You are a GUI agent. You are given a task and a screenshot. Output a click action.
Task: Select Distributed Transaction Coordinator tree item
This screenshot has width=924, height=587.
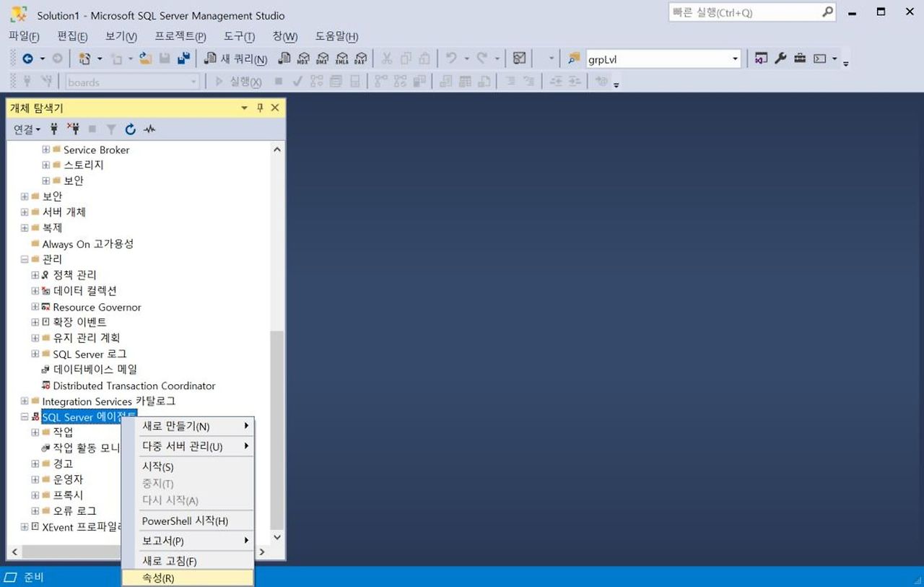coord(134,386)
